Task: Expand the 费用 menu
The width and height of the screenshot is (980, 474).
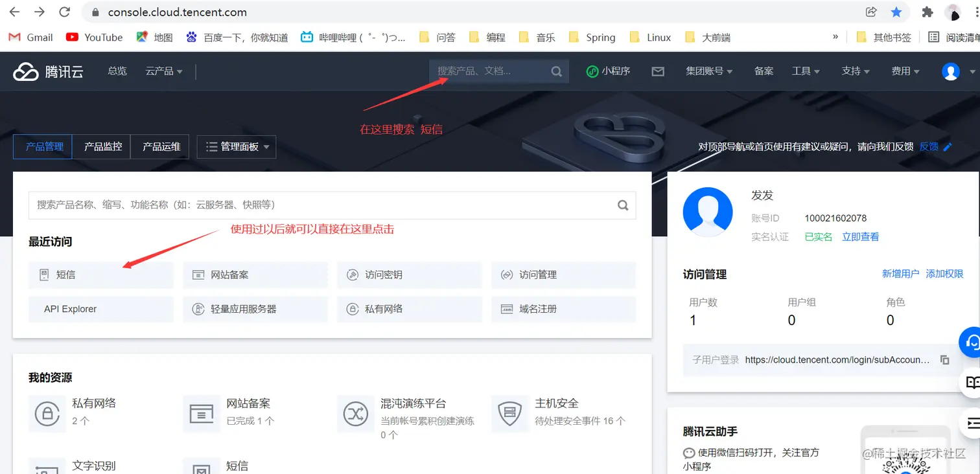Action: 905,71
